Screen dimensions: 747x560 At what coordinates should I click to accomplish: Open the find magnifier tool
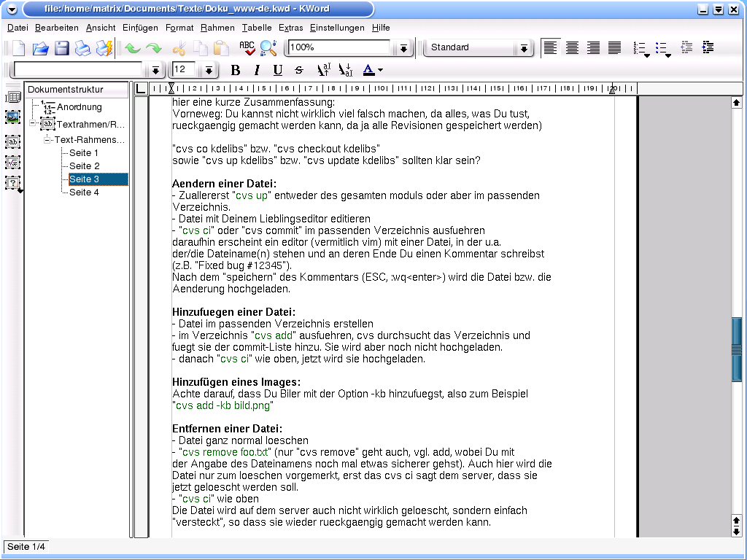pos(268,48)
